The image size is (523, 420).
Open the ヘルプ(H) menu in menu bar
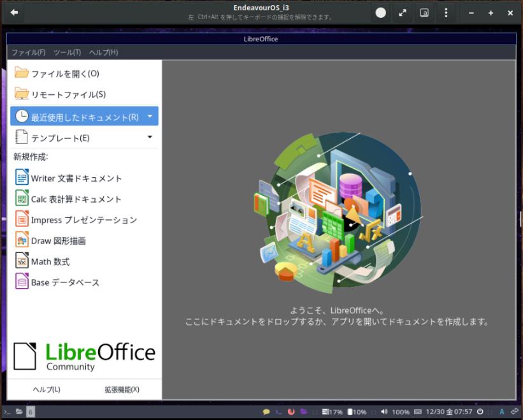pos(103,52)
